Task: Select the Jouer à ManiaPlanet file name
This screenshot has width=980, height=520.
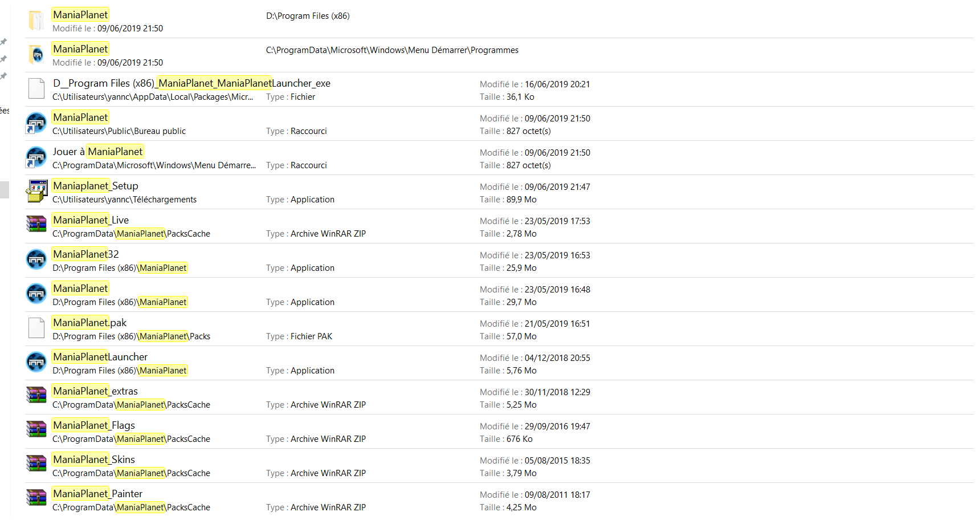Action: pos(98,152)
